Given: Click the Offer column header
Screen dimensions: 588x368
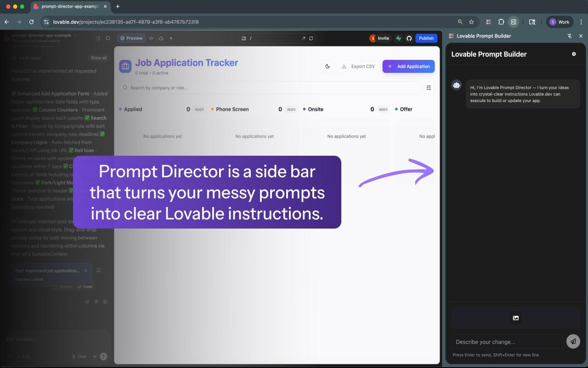Looking at the screenshot, I should point(406,109).
